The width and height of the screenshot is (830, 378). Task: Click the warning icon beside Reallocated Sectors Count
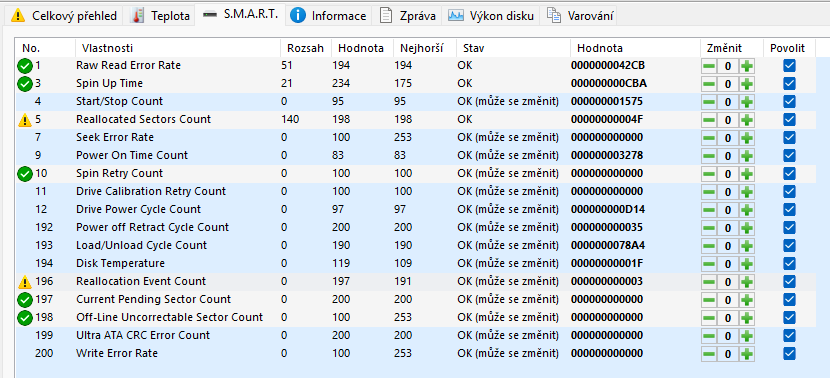tap(25, 120)
